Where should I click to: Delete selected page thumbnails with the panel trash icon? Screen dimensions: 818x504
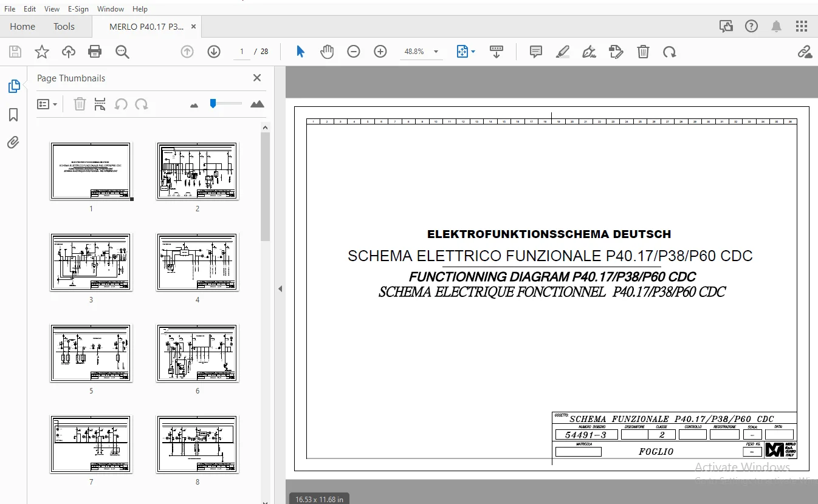tap(80, 104)
